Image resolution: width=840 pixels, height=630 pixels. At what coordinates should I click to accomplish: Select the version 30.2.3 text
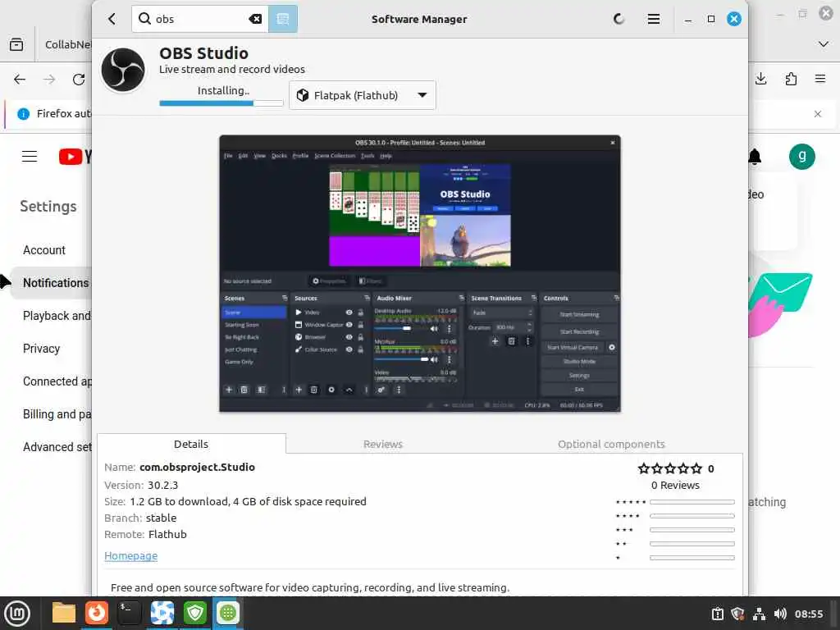click(x=163, y=485)
